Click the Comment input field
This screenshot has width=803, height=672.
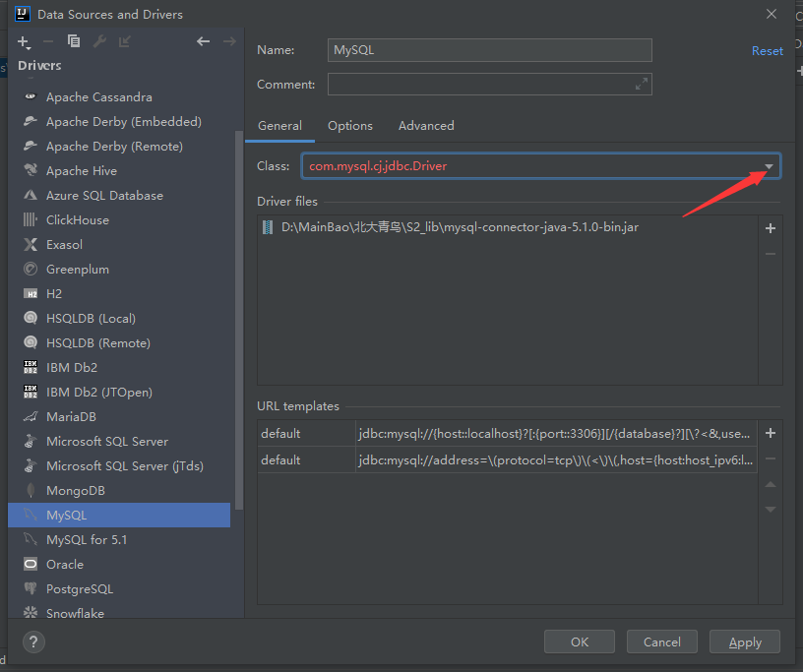(490, 84)
